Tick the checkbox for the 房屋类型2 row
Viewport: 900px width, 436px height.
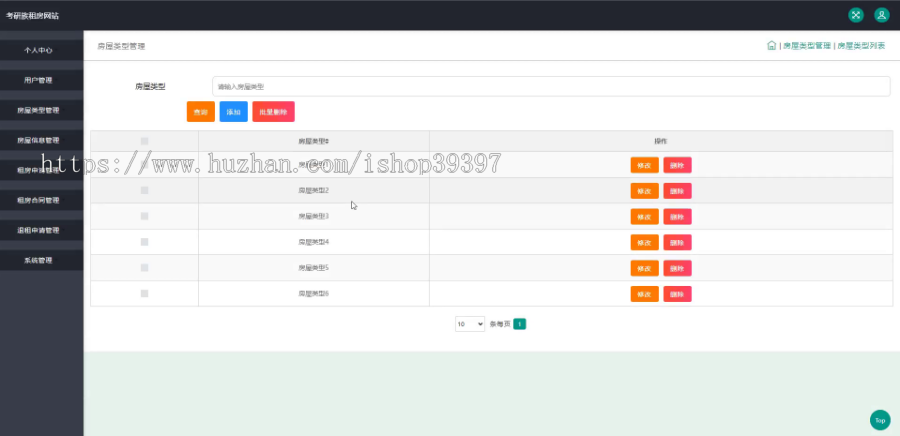pos(145,190)
